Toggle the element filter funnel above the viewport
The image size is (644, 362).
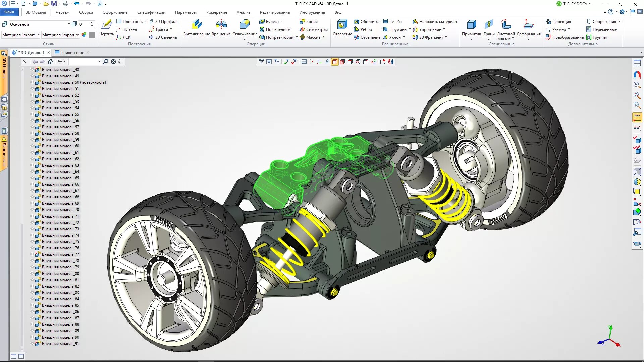[261, 62]
